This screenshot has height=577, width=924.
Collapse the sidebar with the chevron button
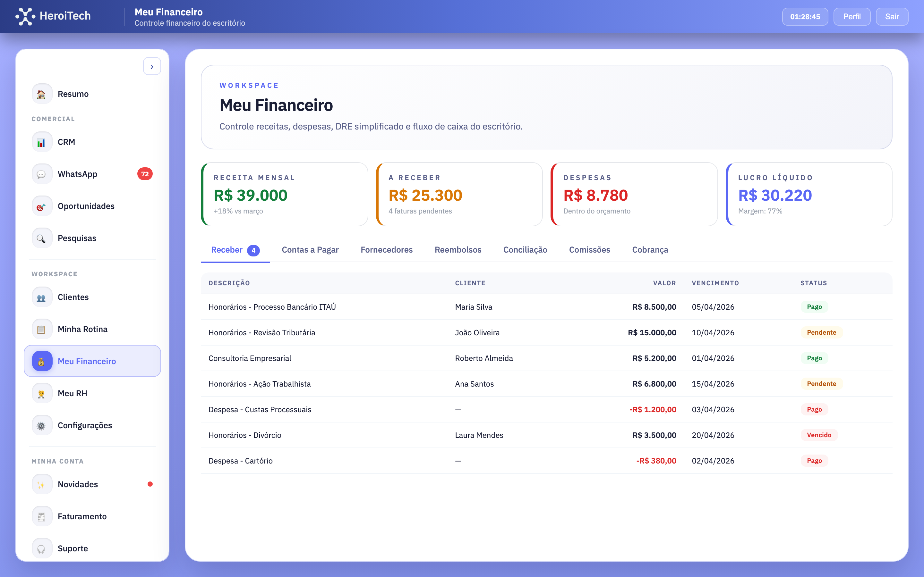click(x=152, y=66)
